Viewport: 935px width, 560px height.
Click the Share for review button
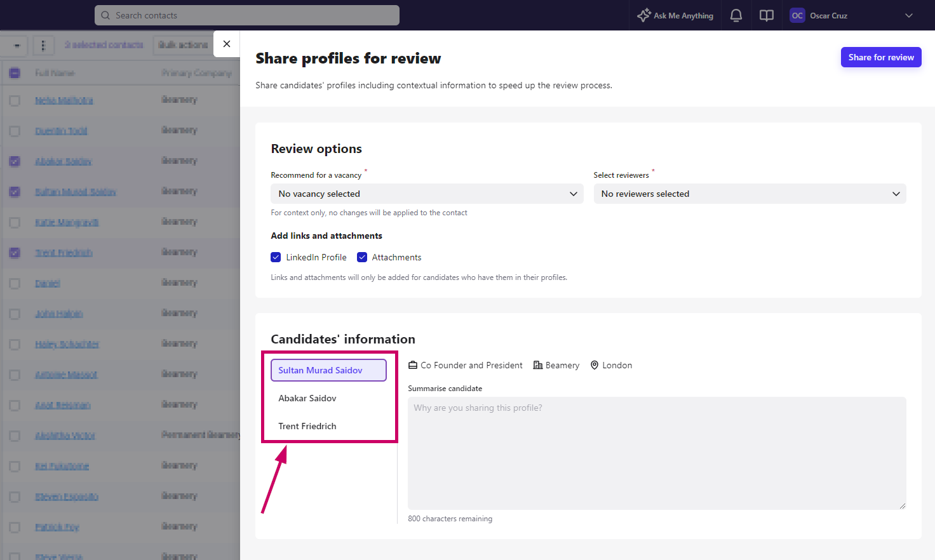(x=881, y=57)
